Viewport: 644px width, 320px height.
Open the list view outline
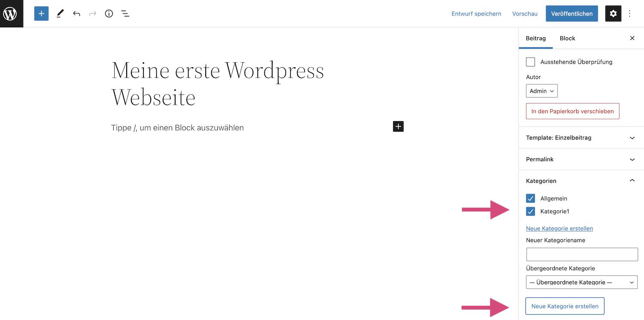tap(125, 14)
